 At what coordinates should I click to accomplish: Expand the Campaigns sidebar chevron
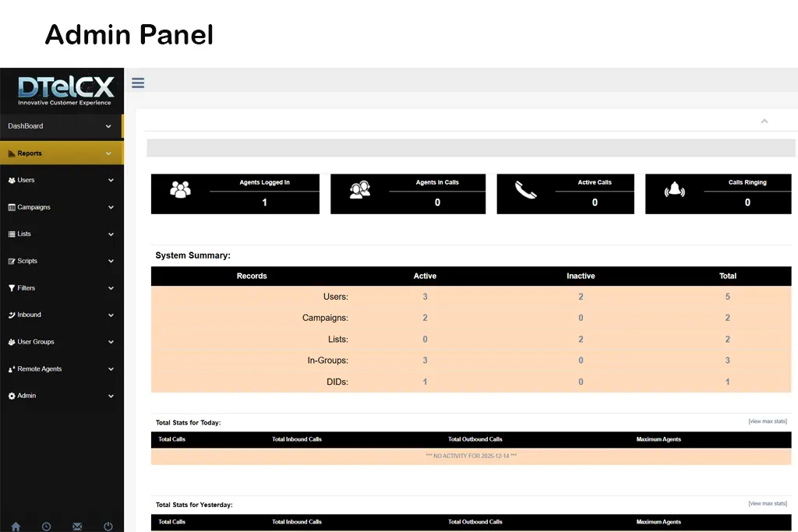(111, 207)
